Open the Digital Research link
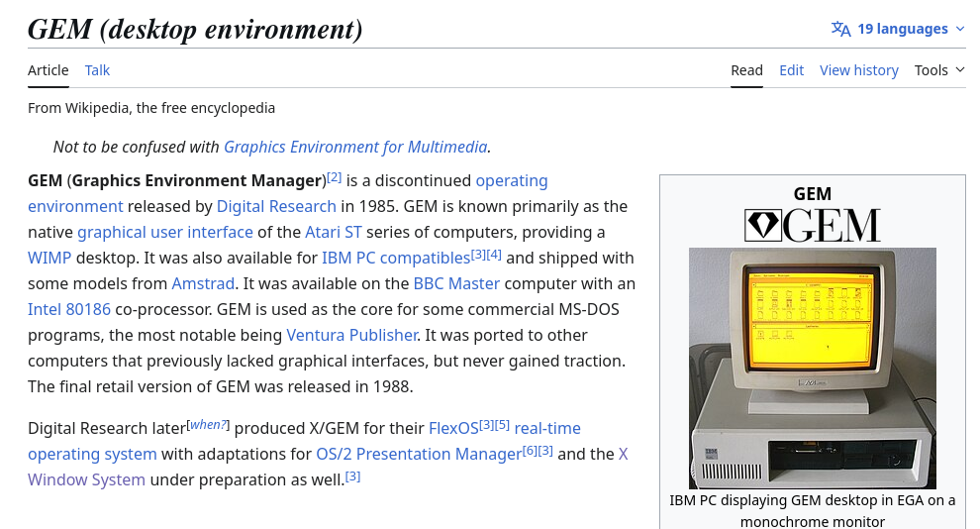The height and width of the screenshot is (529, 980). pyautogui.click(x=276, y=206)
